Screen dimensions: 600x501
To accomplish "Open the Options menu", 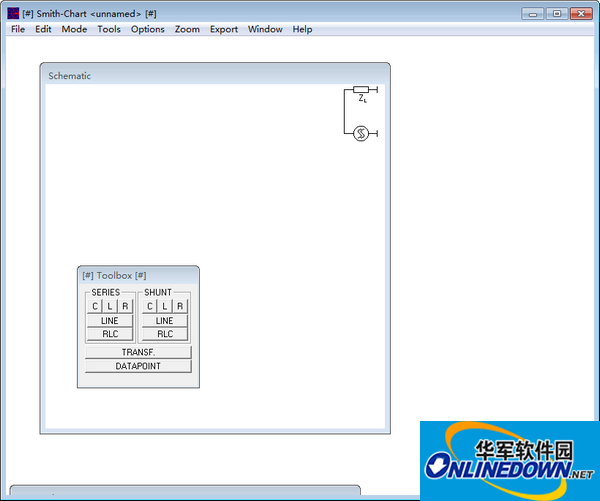I will (x=148, y=29).
